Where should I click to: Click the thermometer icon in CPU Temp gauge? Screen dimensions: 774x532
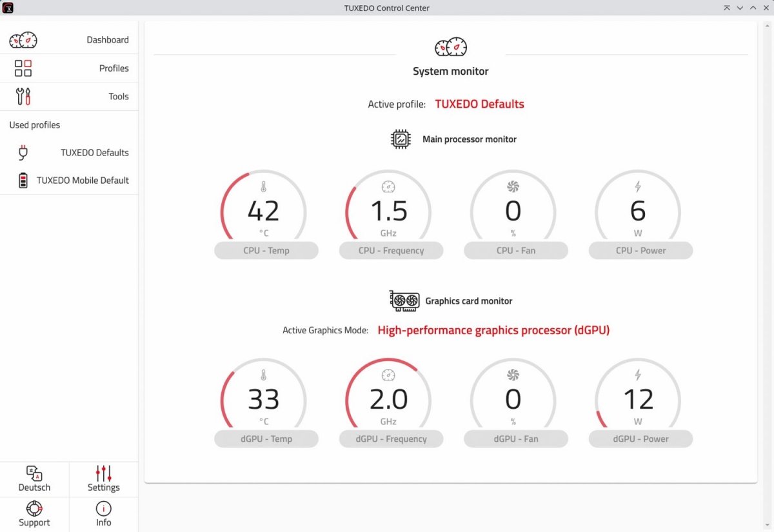pyautogui.click(x=263, y=187)
